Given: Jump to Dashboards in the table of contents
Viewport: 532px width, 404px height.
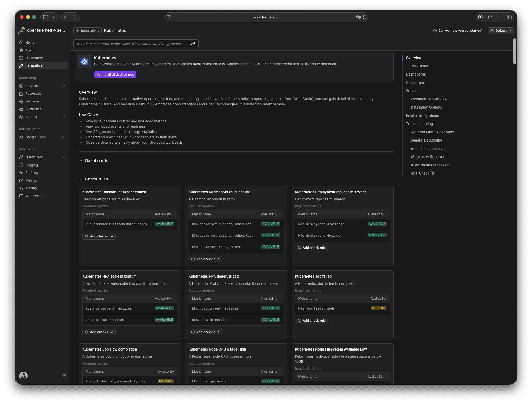Looking at the screenshot, I should [x=416, y=74].
